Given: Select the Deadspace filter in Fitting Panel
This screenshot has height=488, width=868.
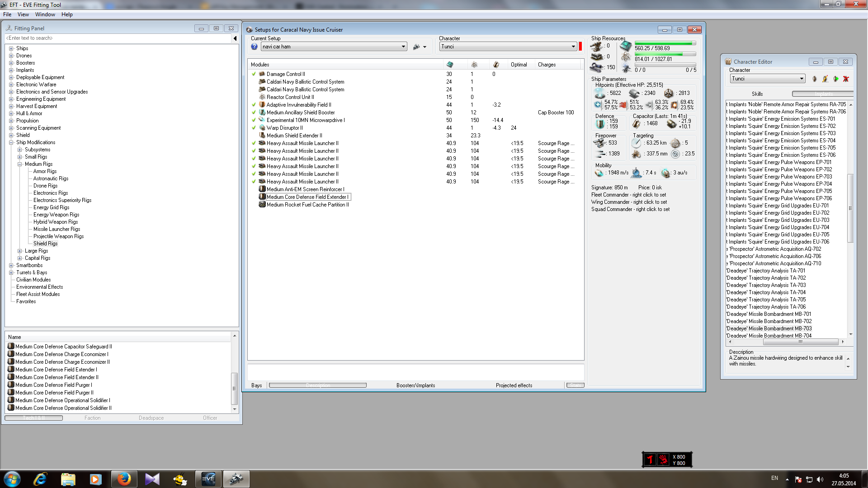Looking at the screenshot, I should pyautogui.click(x=151, y=418).
